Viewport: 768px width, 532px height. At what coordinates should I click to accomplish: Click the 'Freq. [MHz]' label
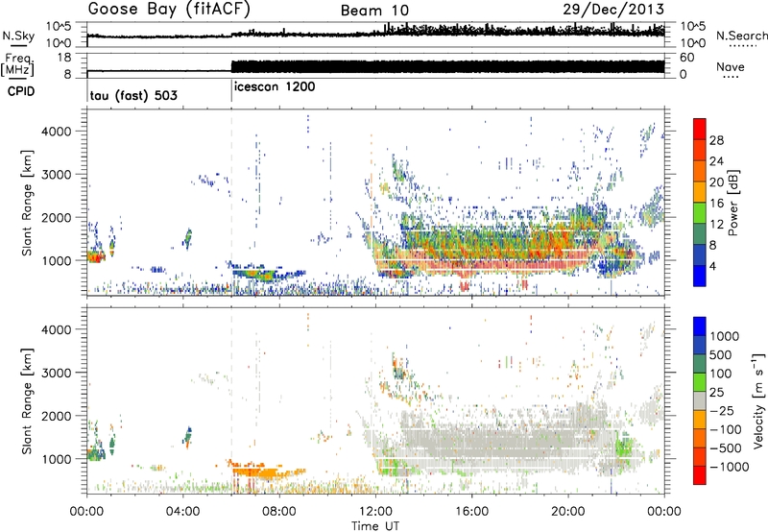point(18,64)
